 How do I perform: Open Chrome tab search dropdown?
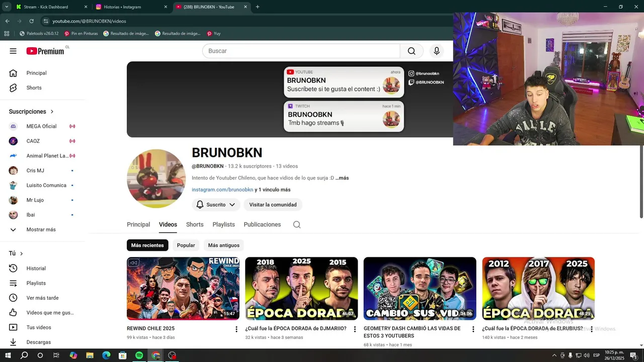7,7
